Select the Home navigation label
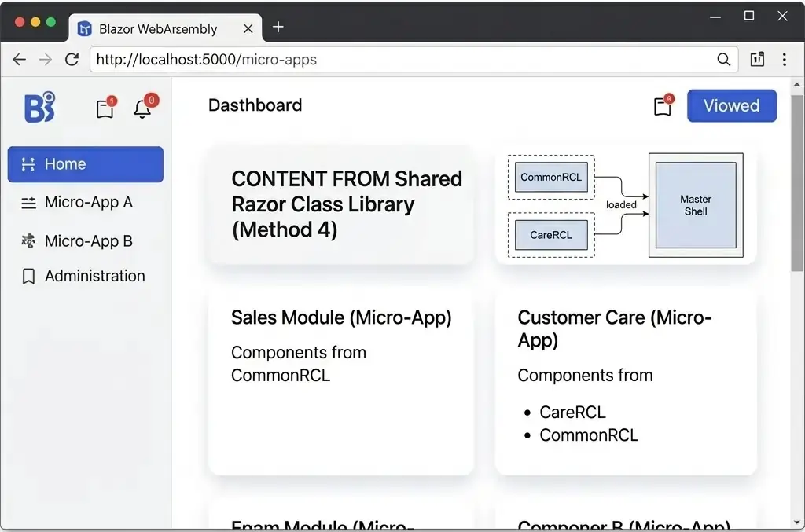Image resolution: width=805 pixels, height=532 pixels. pyautogui.click(x=65, y=164)
